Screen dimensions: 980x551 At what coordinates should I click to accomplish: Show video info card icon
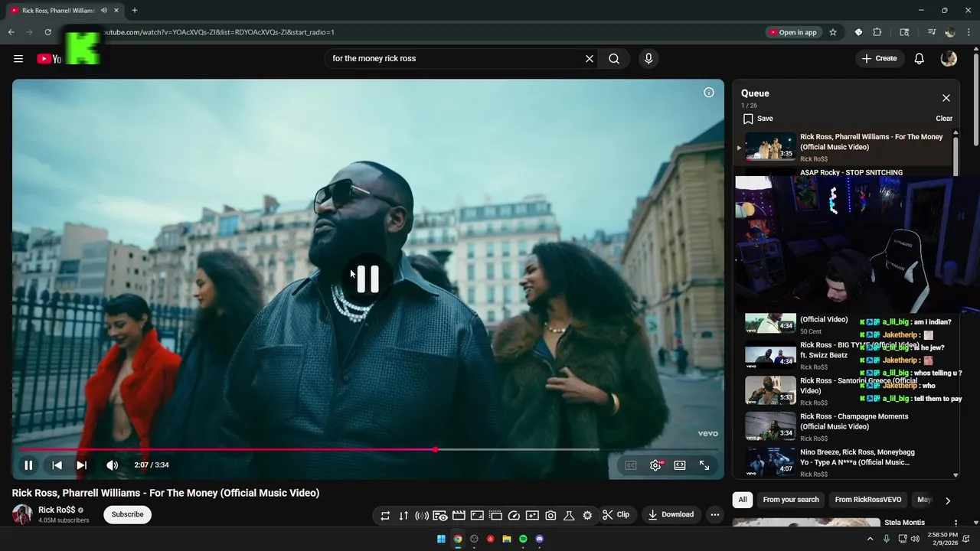(709, 93)
